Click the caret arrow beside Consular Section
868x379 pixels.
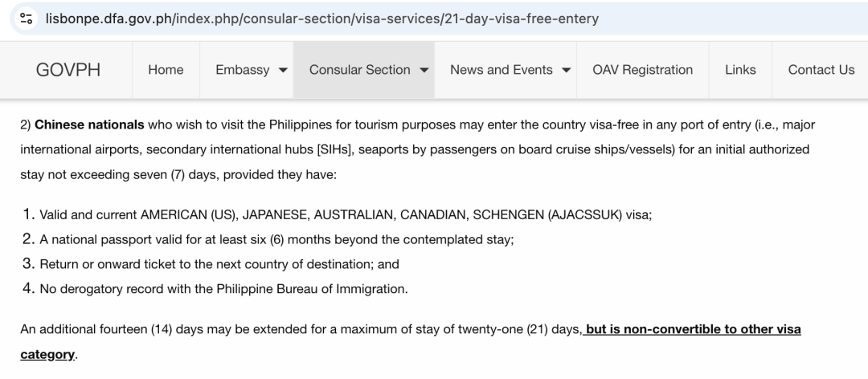click(424, 71)
